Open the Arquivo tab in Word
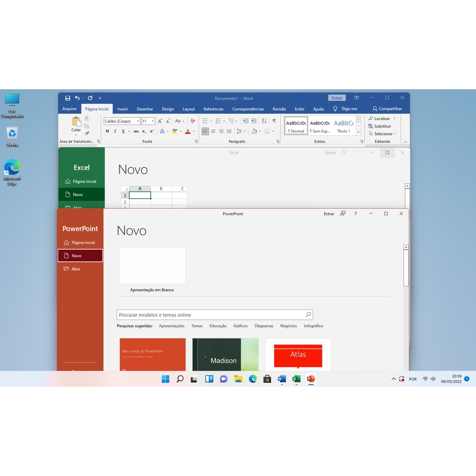 coord(69,109)
